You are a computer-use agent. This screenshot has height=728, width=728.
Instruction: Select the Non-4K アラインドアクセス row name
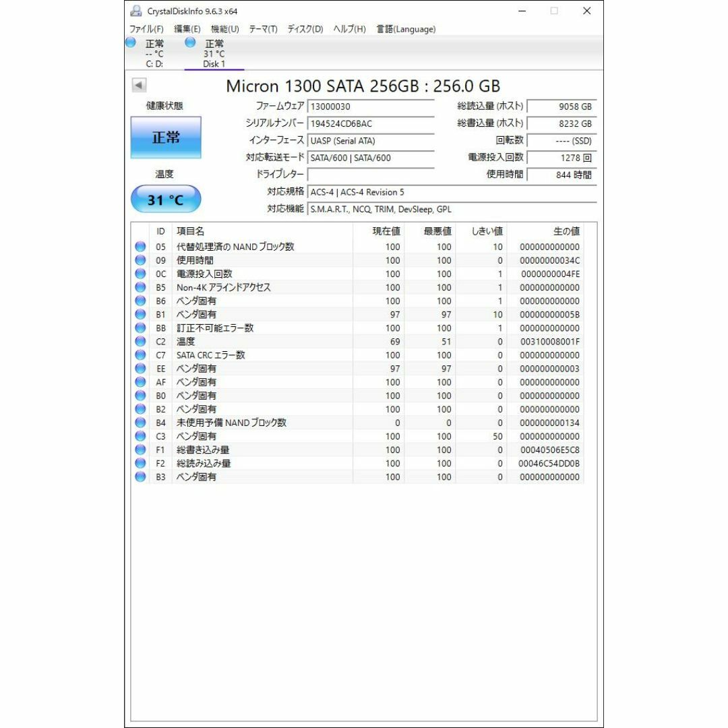[x=223, y=287]
